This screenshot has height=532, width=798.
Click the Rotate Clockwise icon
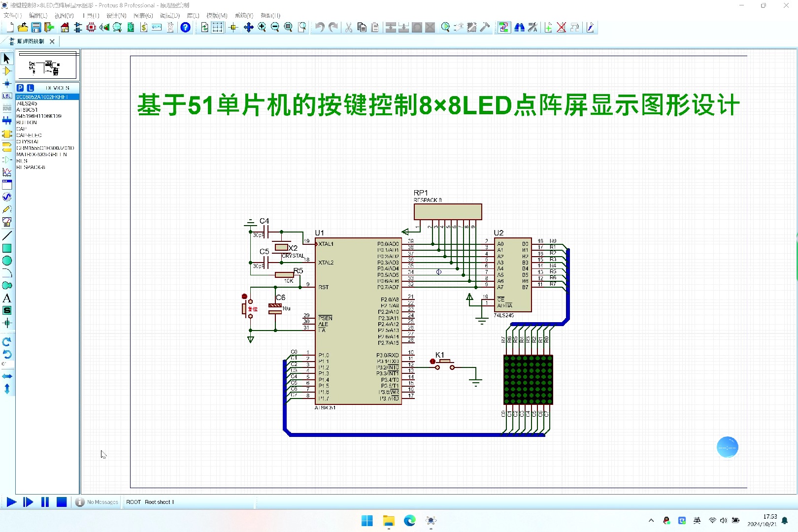(x=7, y=341)
